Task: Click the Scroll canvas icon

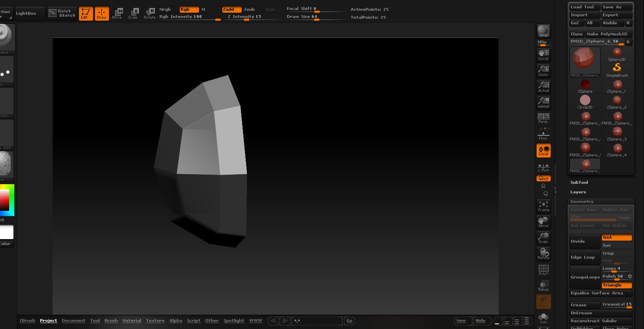Action: click(x=544, y=55)
